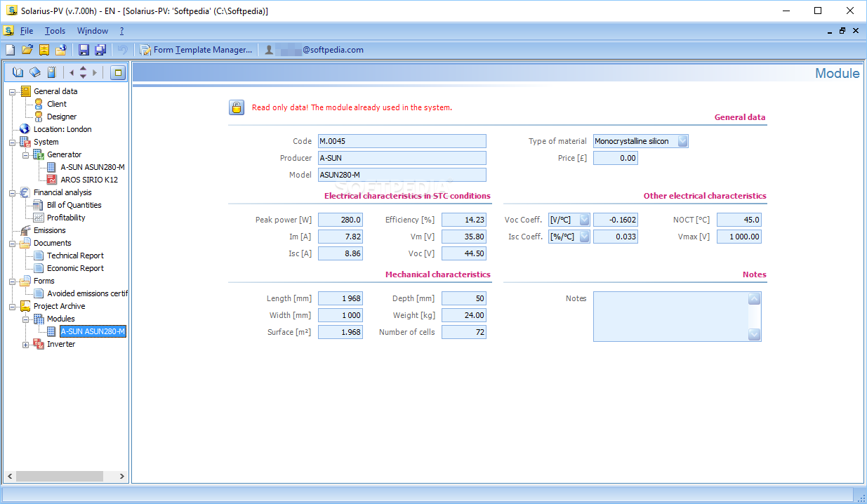Click the folder with globe toolbar icon
This screenshot has height=504, width=867.
61,50
